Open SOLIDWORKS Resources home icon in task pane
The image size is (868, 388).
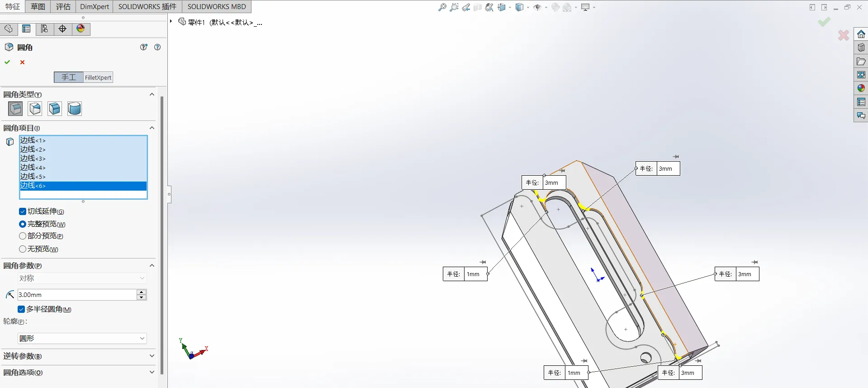click(861, 34)
